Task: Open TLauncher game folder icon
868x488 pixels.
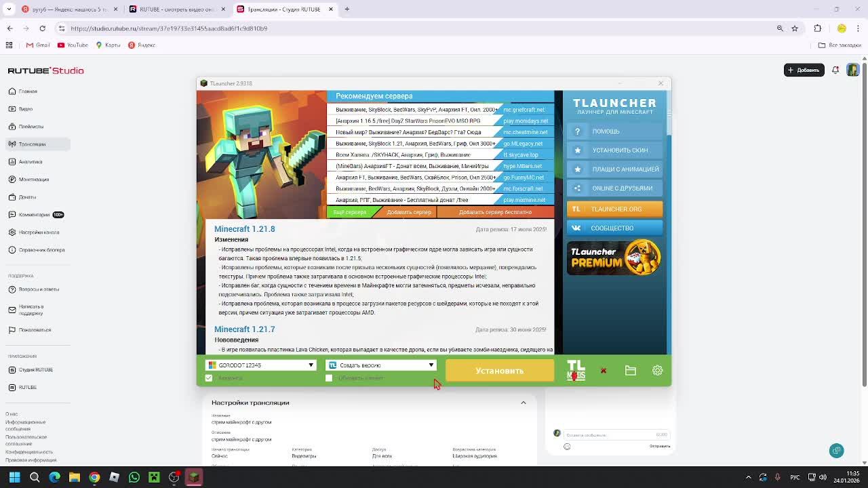Action: point(631,371)
